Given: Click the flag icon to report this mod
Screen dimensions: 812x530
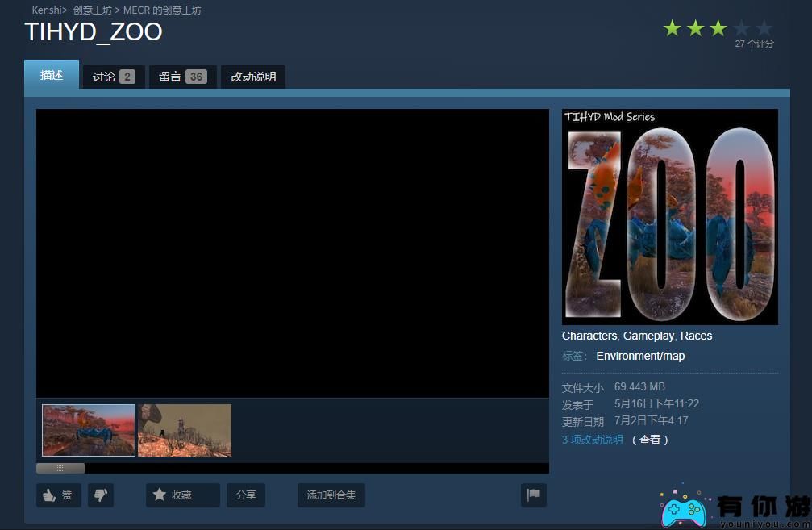Looking at the screenshot, I should tap(533, 495).
